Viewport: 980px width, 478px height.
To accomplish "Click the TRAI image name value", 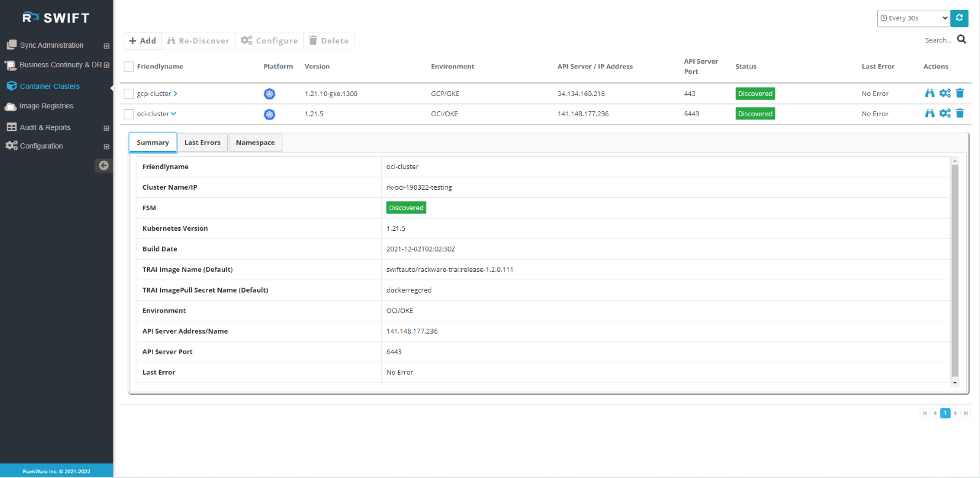I will click(450, 269).
